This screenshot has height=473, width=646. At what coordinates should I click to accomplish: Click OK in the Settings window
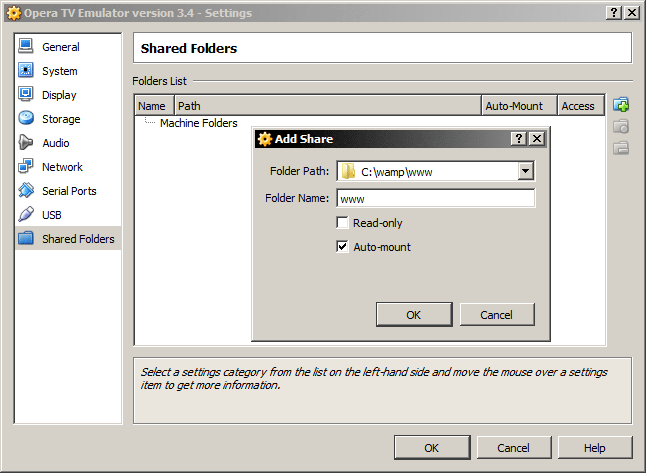(432, 447)
